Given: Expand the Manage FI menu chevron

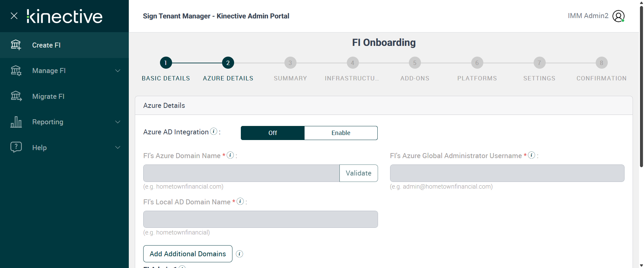Looking at the screenshot, I should pyautogui.click(x=118, y=71).
